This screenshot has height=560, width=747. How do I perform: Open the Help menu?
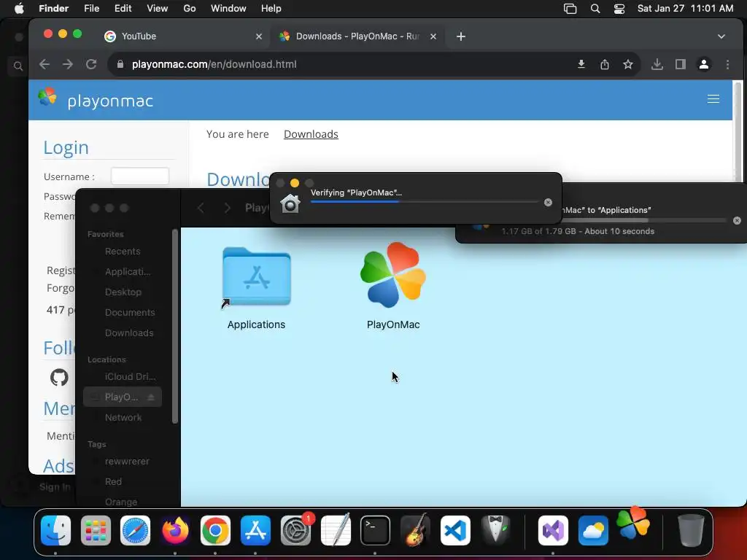(x=271, y=9)
